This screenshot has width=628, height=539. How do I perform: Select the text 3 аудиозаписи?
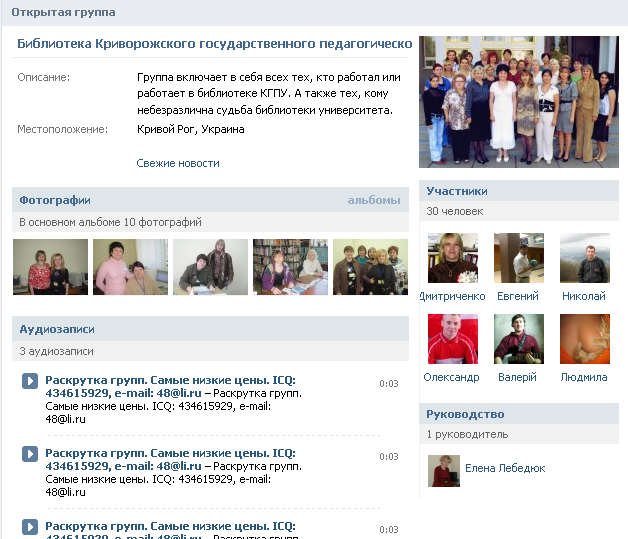56,351
